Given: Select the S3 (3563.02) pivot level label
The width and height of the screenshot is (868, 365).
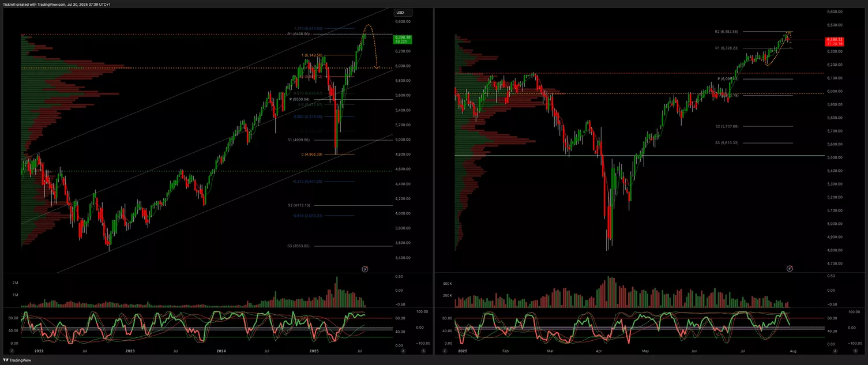Looking at the screenshot, I should pos(299,246).
